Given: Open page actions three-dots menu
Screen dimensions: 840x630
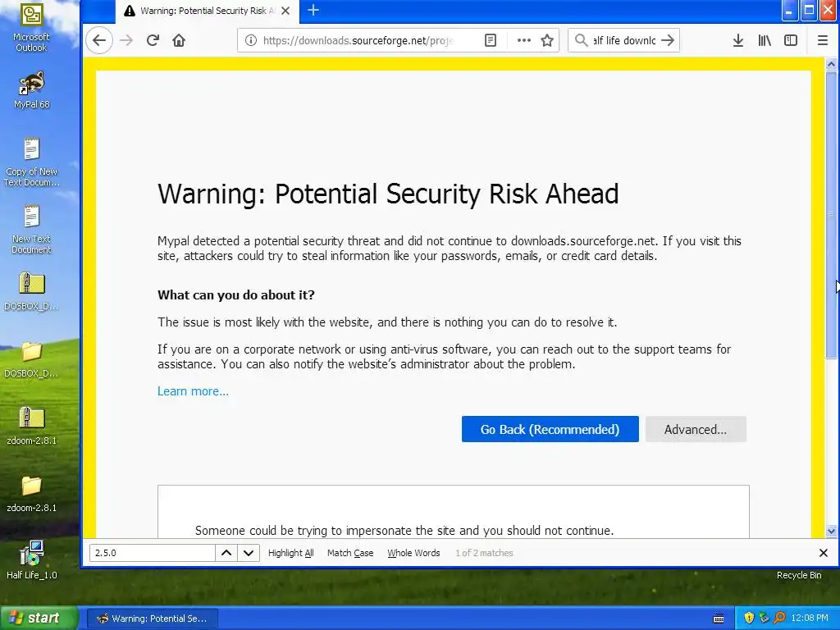Looking at the screenshot, I should (524, 40).
